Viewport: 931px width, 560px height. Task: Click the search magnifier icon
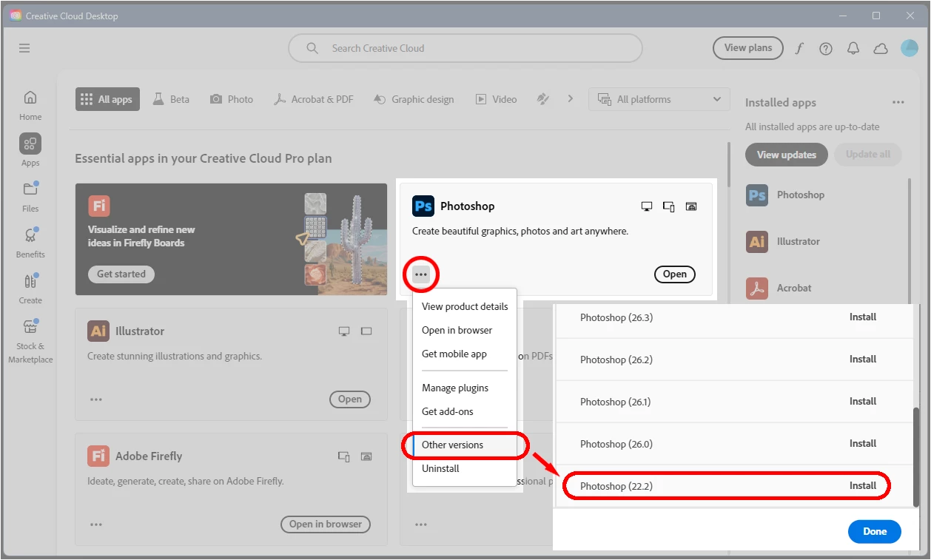click(312, 48)
